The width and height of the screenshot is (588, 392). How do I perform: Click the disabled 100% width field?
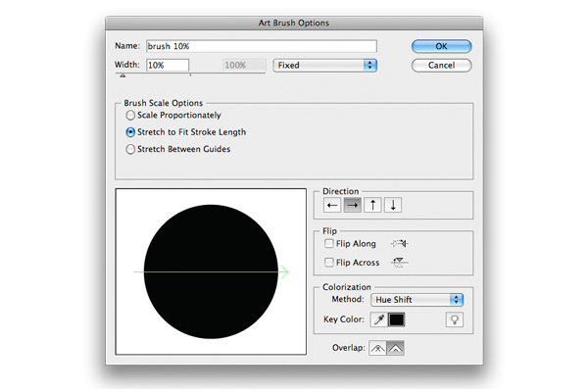pos(245,66)
